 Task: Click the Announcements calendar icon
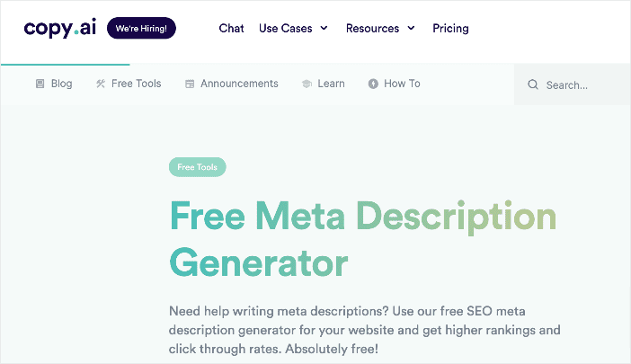coord(189,84)
